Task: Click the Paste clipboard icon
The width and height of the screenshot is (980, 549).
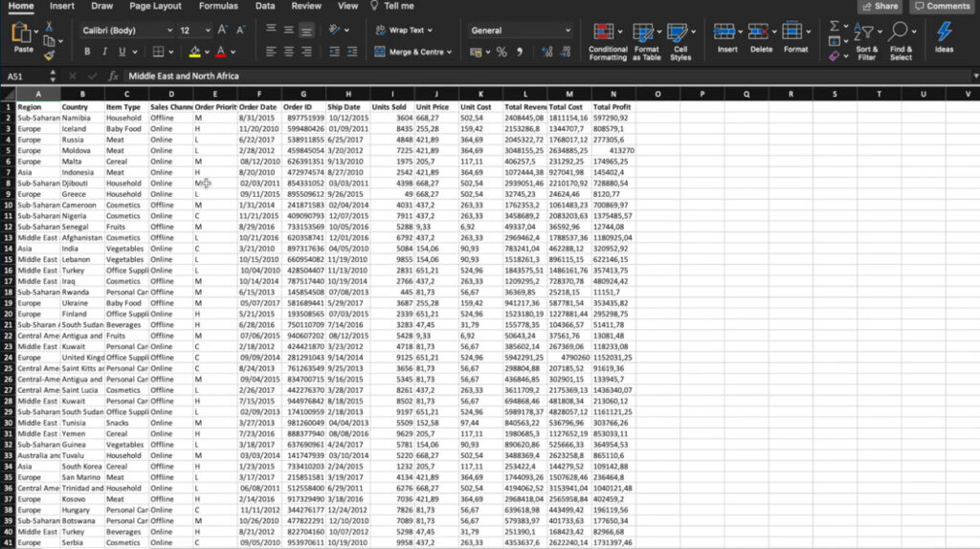Action: pos(23,35)
